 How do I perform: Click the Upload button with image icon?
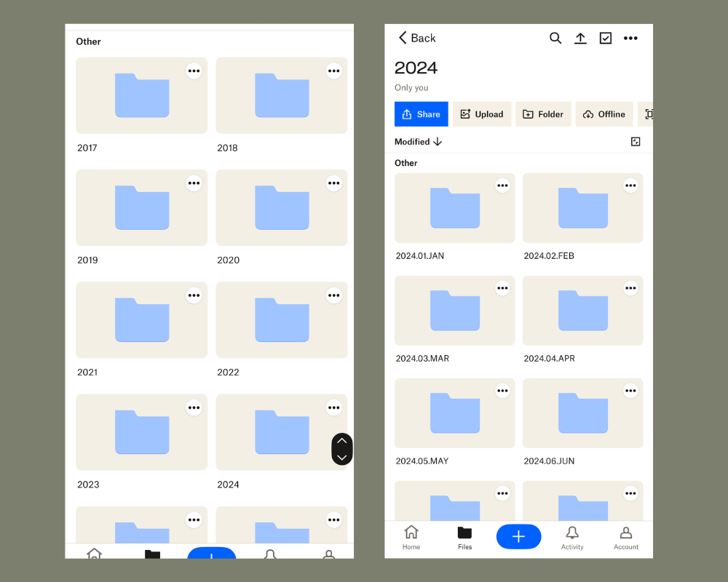pos(482,114)
